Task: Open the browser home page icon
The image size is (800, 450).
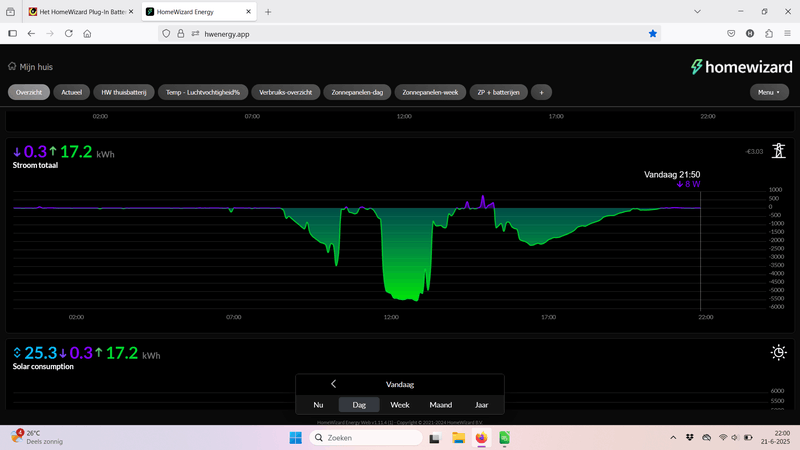Action: tap(87, 34)
